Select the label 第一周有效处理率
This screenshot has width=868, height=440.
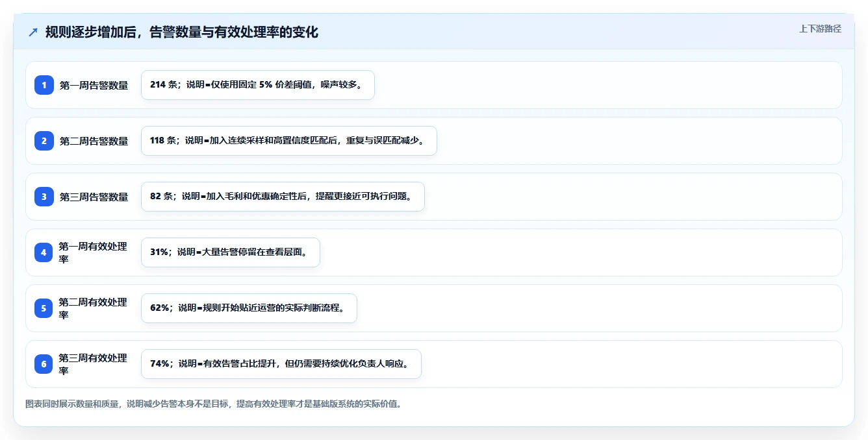(x=94, y=252)
